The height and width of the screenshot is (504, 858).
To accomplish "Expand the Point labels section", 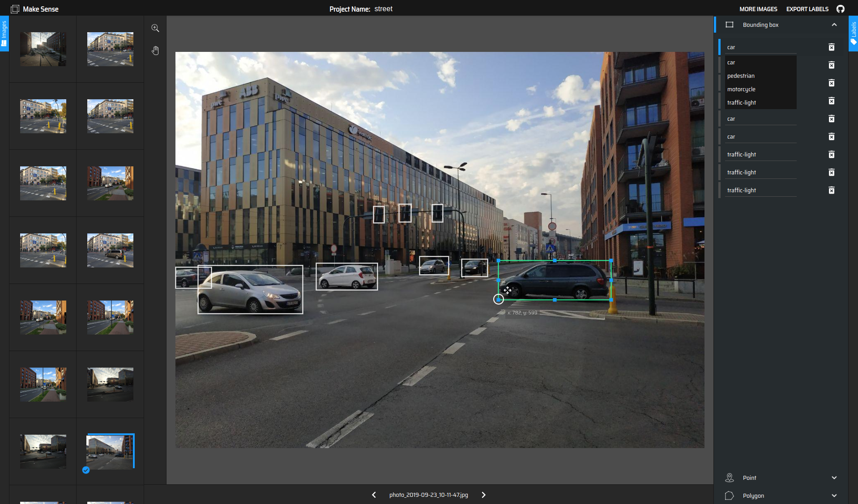I will click(834, 478).
